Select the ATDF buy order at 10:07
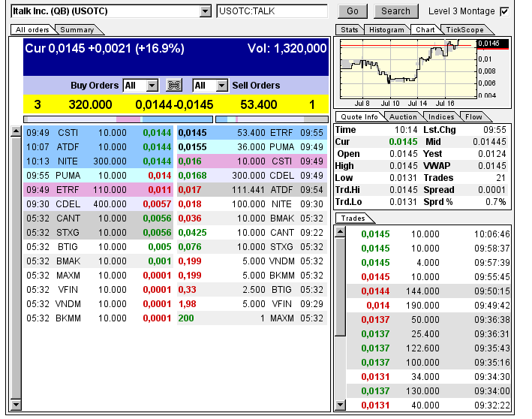 [x=98, y=147]
